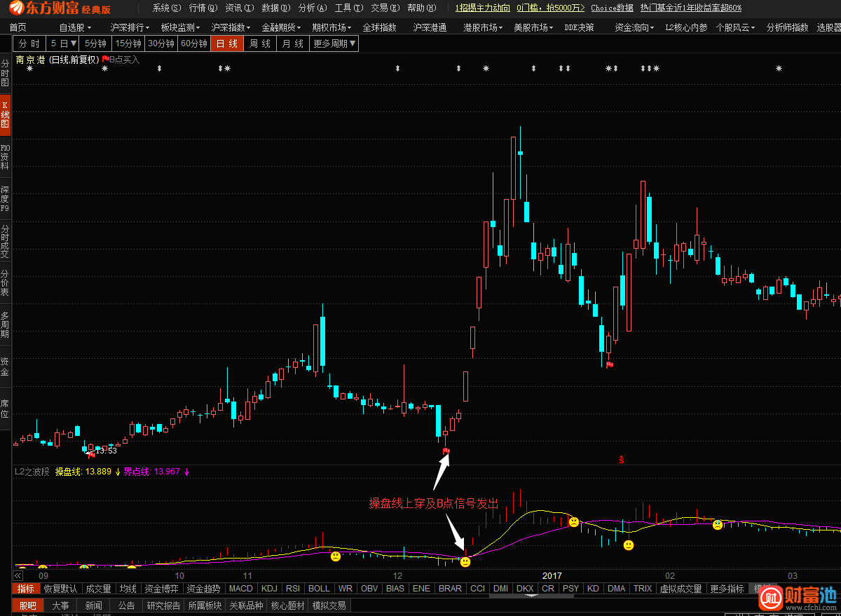Click the red $ marker below the chart

(x=622, y=460)
